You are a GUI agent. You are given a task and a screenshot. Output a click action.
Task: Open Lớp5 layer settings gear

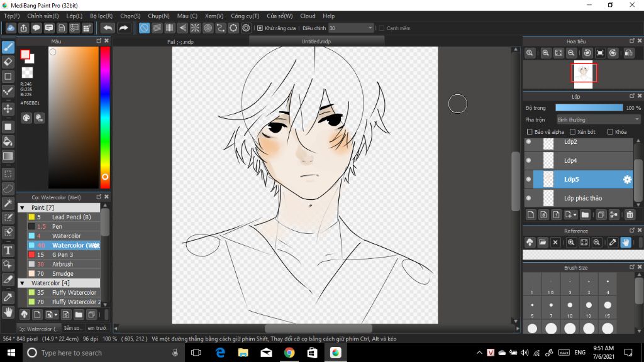[627, 179]
